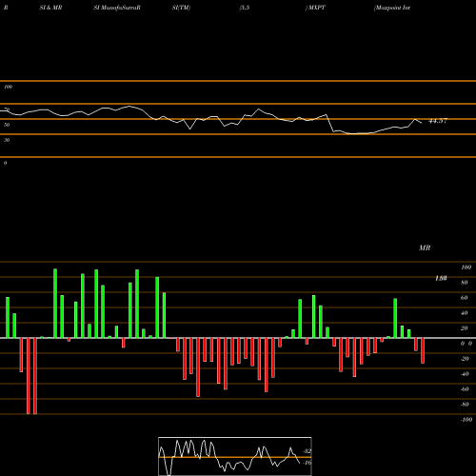Image resolution: width=476 pixels, height=476 pixels.
Task: Click the MR axis label -100
Action: coord(466,420)
